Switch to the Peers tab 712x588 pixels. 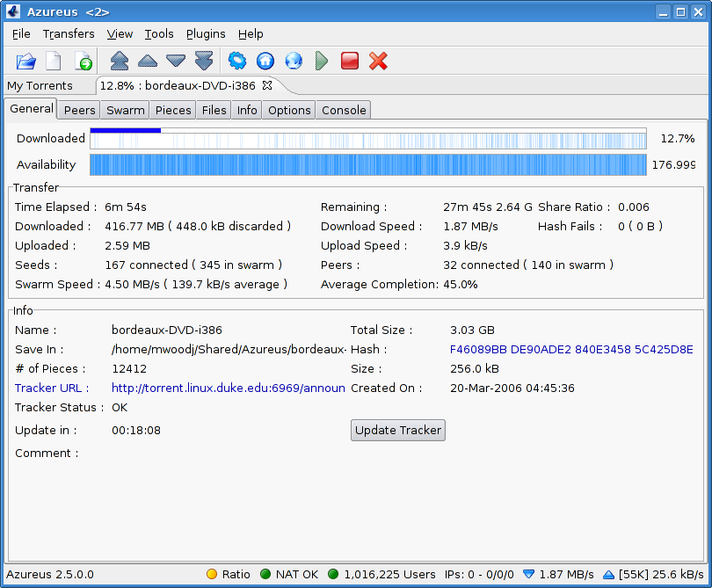point(79,110)
